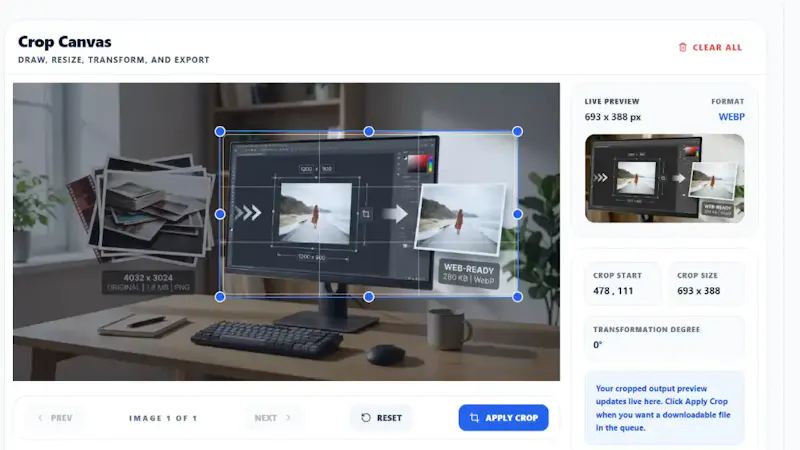Click the trash icon beside Clear All
This screenshot has width=800, height=450.
pos(683,47)
